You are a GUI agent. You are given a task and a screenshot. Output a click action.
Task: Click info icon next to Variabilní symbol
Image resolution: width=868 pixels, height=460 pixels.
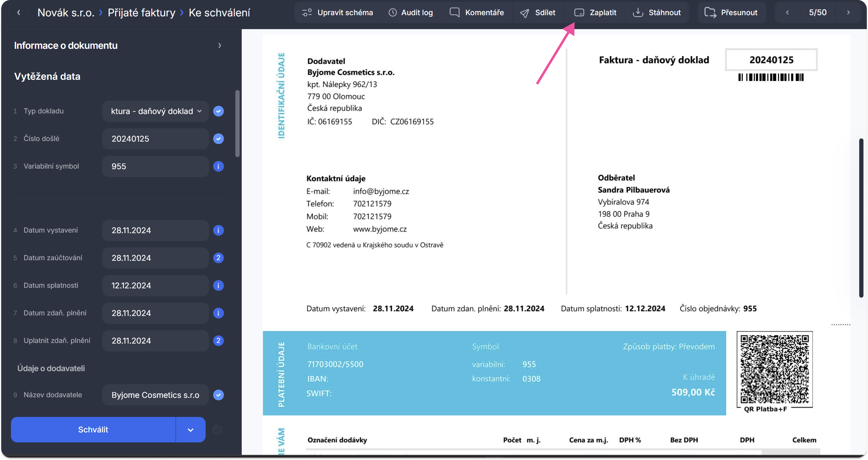click(x=218, y=166)
